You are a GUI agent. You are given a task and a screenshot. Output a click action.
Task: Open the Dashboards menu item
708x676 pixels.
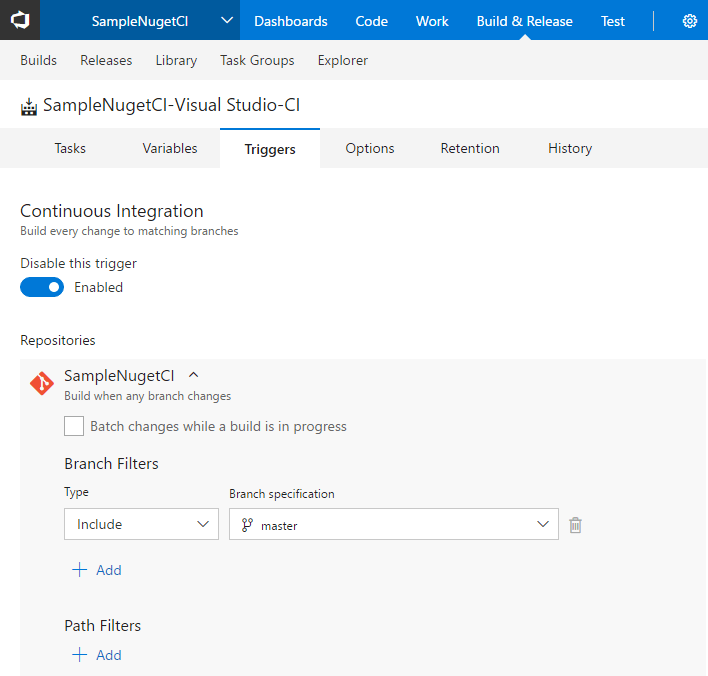pos(290,21)
